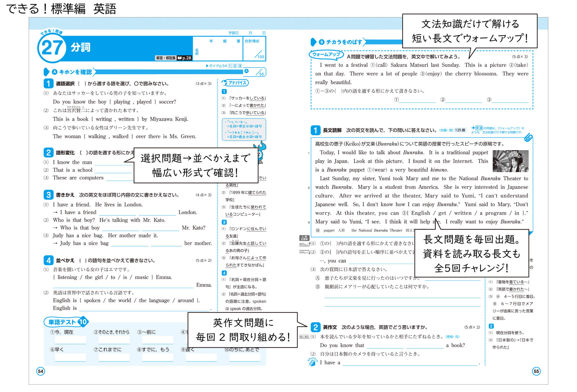The height and width of the screenshot is (392, 577).
Task: Click the 英作文 question 2 number badge
Action: coord(315,327)
